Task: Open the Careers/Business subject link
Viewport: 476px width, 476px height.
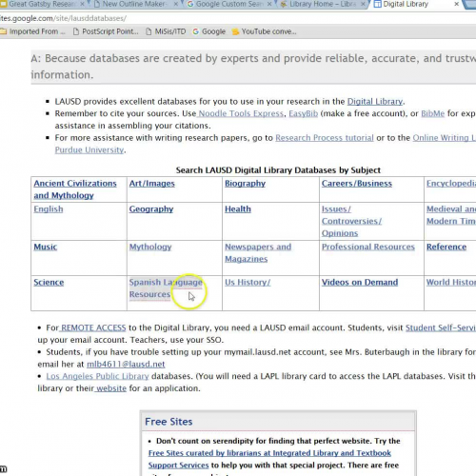Action: 357,184
